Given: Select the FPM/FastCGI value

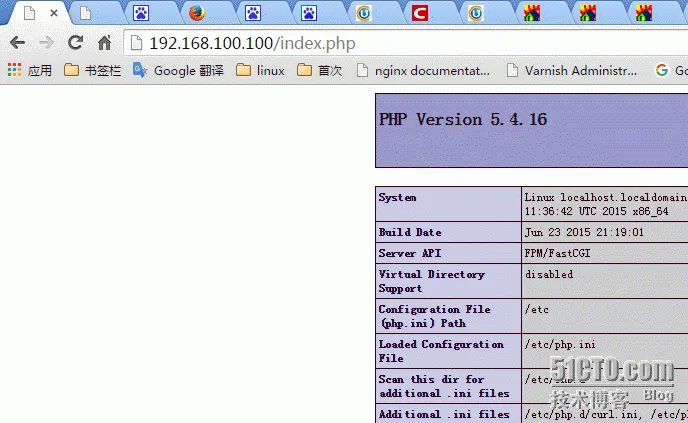Looking at the screenshot, I should 557,253.
